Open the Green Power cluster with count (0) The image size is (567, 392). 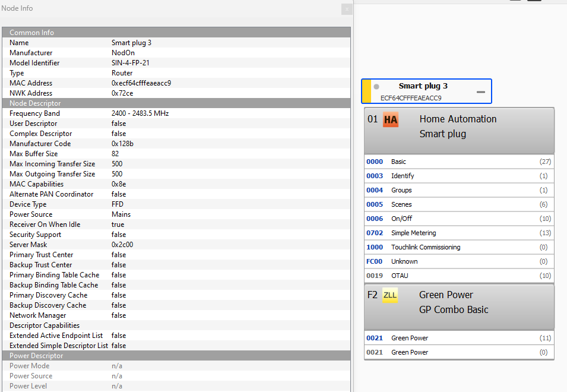click(459, 352)
